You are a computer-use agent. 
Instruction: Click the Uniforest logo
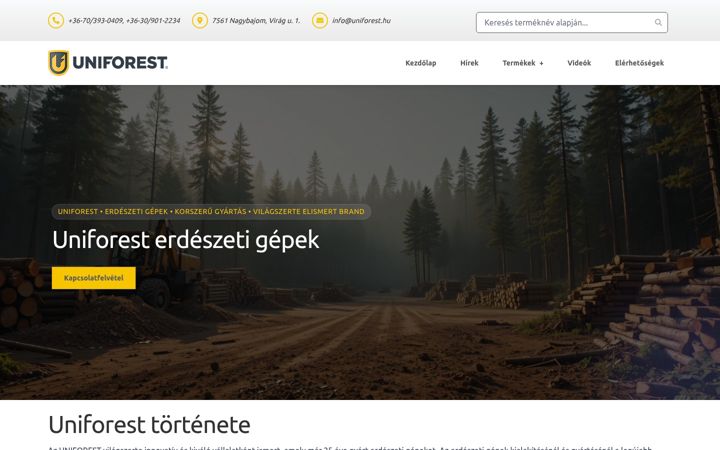tap(108, 63)
